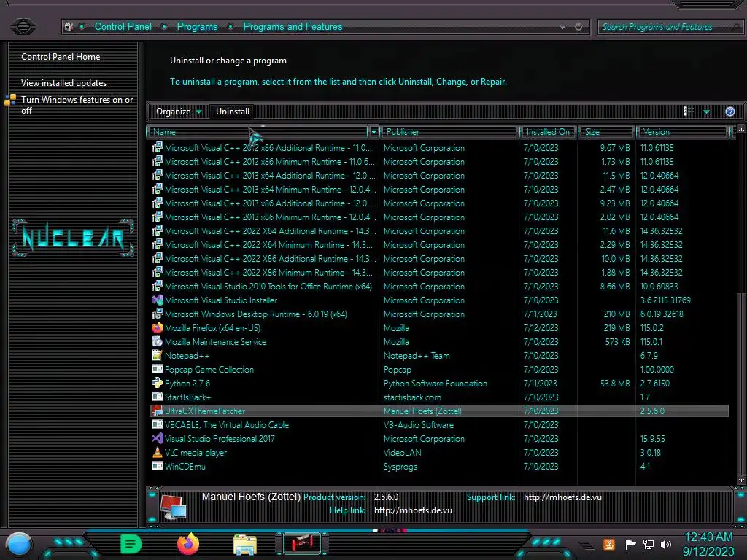This screenshot has height=560, width=747.
Task: Click the network tray icon
Action: pyautogui.click(x=649, y=544)
